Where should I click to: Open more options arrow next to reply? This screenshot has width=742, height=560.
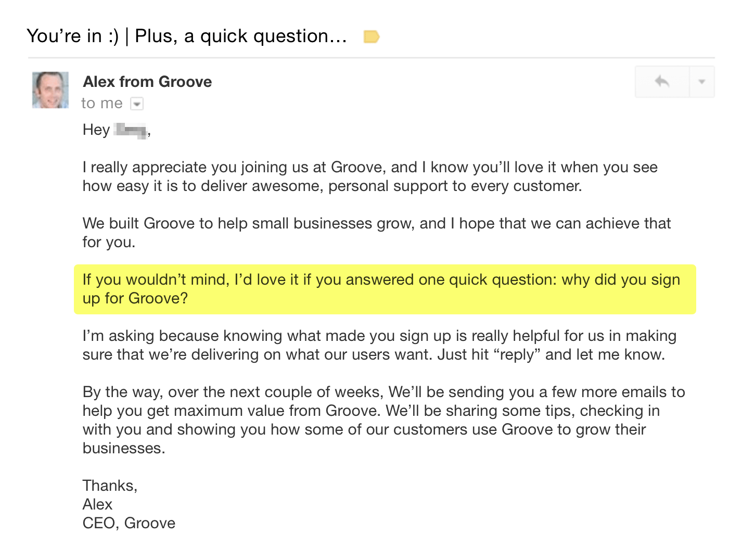[x=701, y=82]
